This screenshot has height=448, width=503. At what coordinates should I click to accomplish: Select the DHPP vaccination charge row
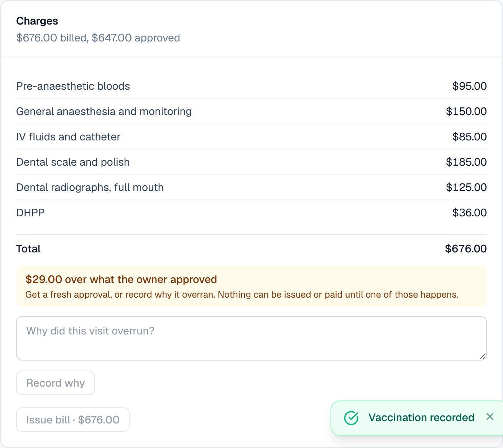click(251, 213)
